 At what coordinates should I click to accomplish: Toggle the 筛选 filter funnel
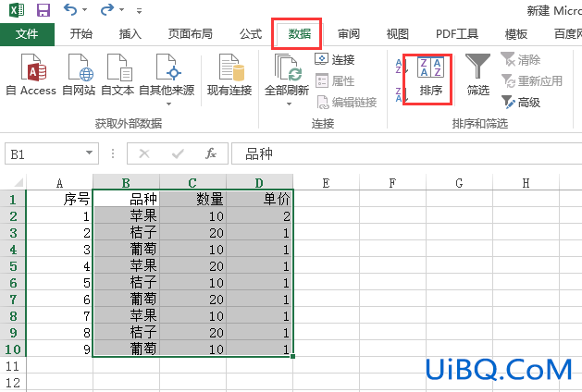coord(477,75)
